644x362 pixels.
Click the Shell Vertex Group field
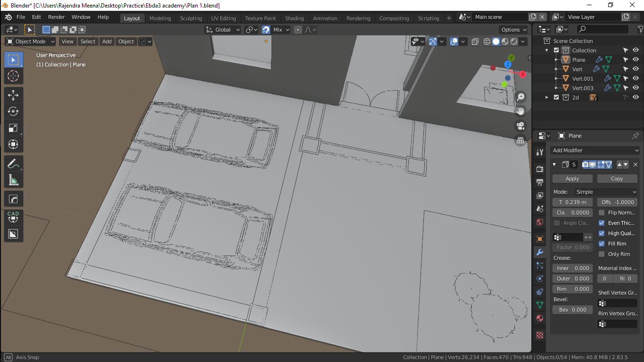tap(618, 303)
